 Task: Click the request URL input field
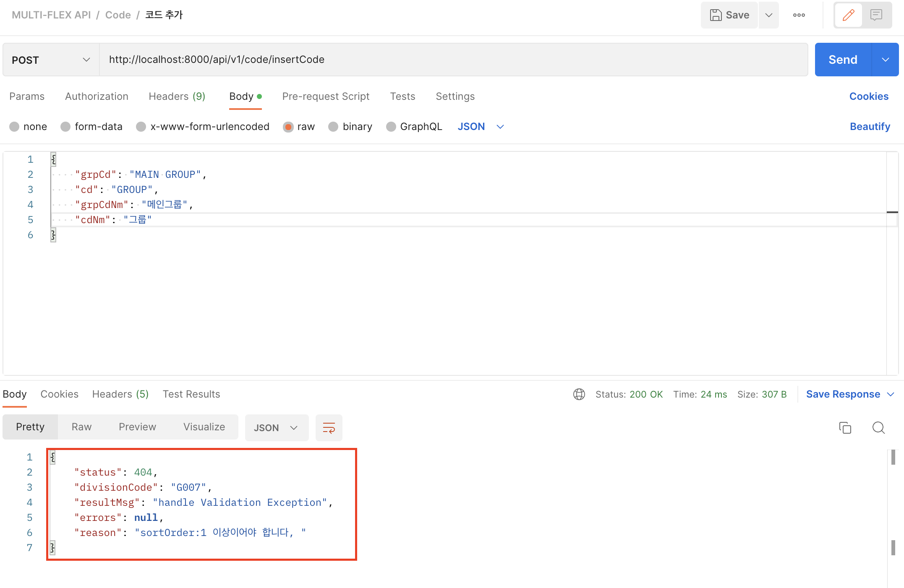pyautogui.click(x=453, y=60)
